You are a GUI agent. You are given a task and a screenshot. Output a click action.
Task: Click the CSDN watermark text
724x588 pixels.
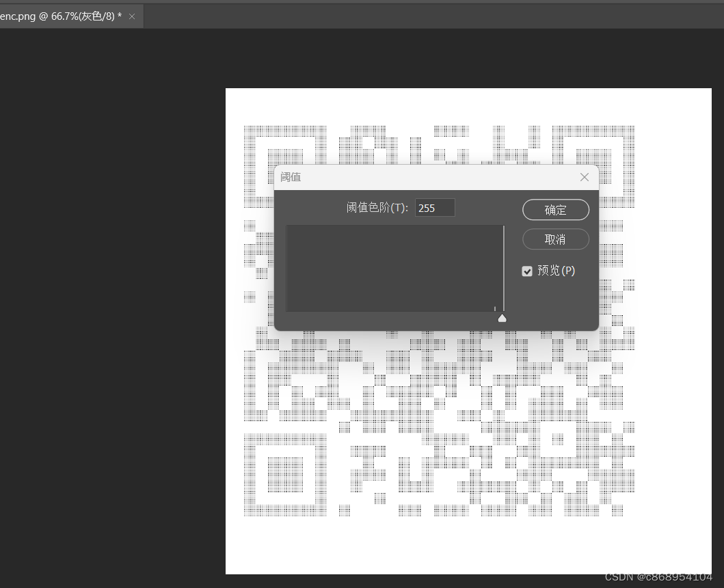pos(660,577)
